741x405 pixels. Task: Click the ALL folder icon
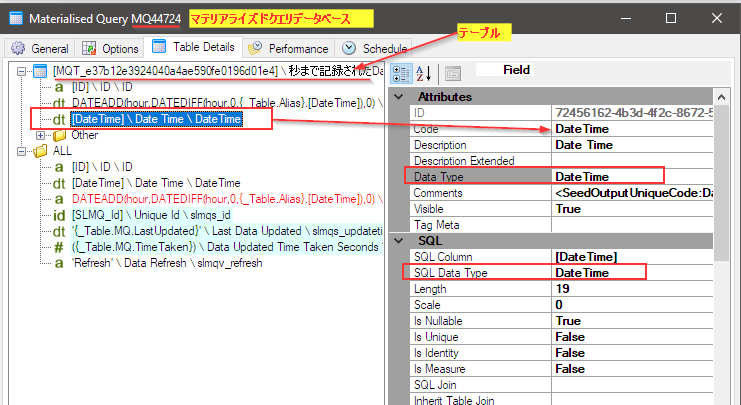40,151
